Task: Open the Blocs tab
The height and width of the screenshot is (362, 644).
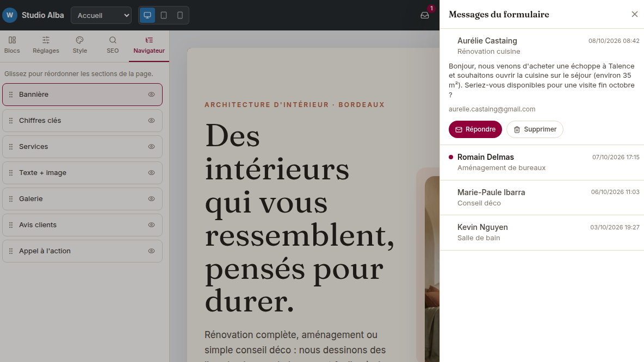Action: [12, 46]
